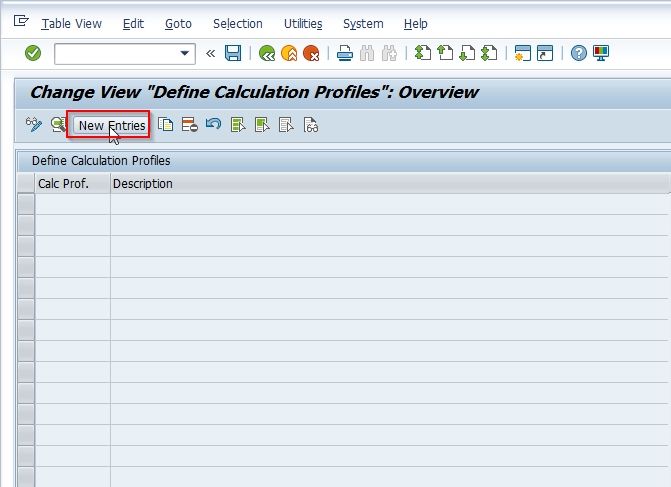
Task: Click the Find Next binoculars icon
Action: (x=389, y=53)
